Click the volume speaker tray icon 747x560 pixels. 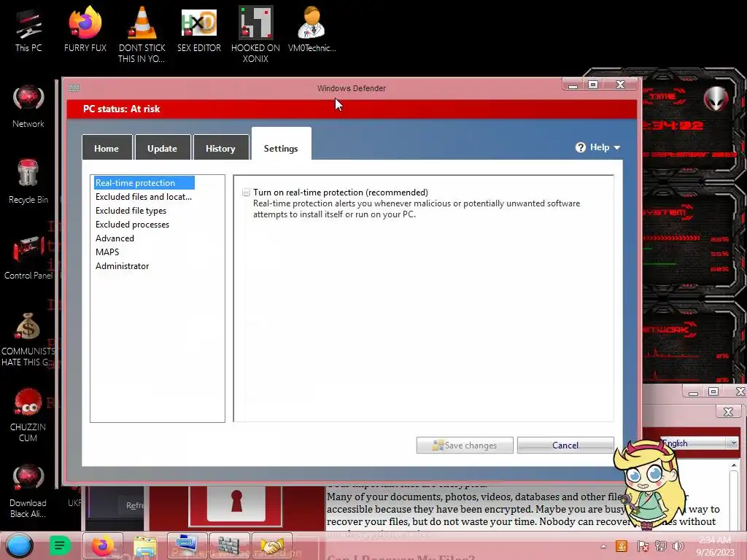coord(678,546)
